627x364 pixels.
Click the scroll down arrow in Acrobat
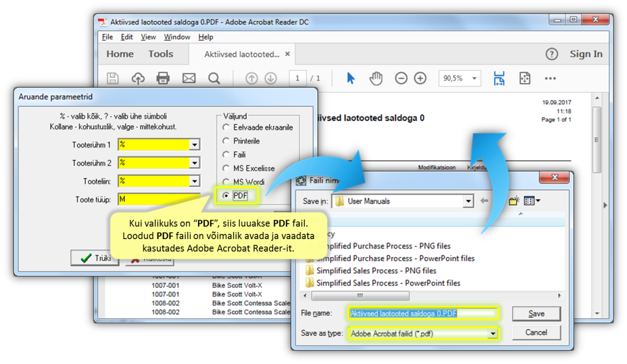point(597,313)
